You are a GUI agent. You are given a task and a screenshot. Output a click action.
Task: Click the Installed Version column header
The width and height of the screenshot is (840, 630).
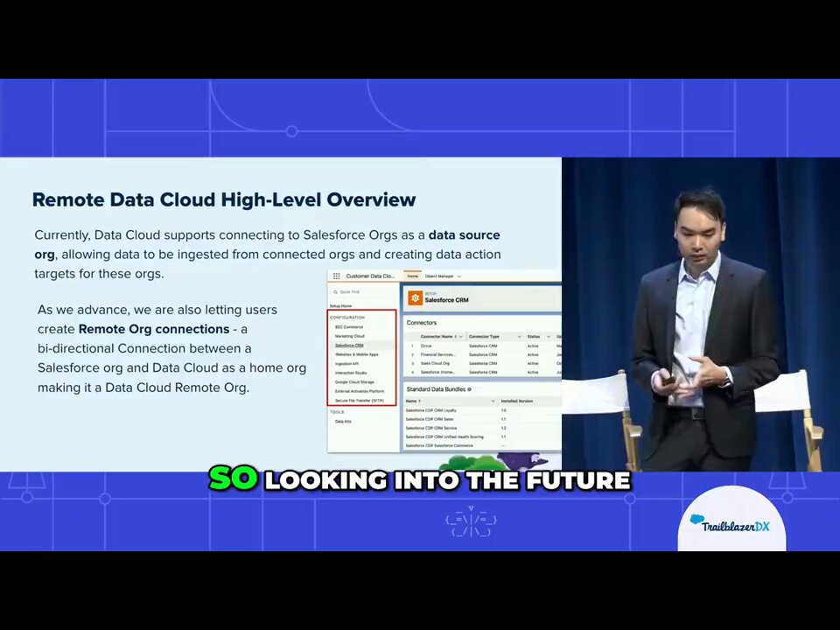click(516, 401)
